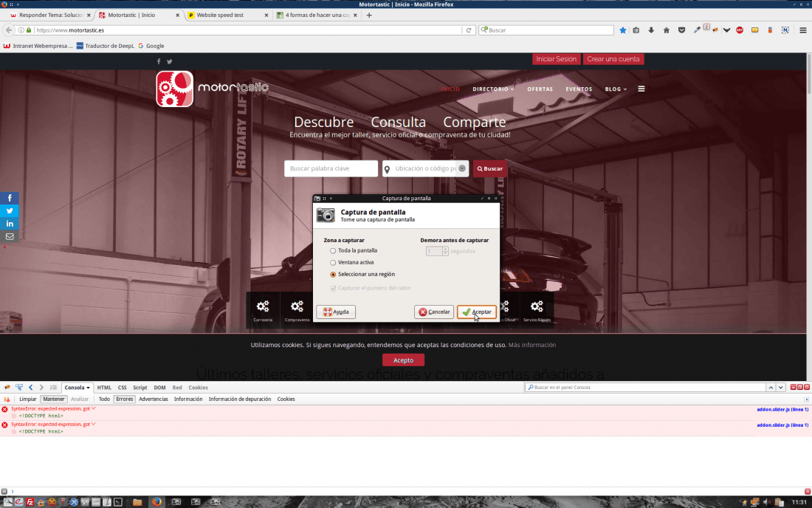Open a new browser tab with plus
Screen dimensions: 812x508
[x=369, y=15]
